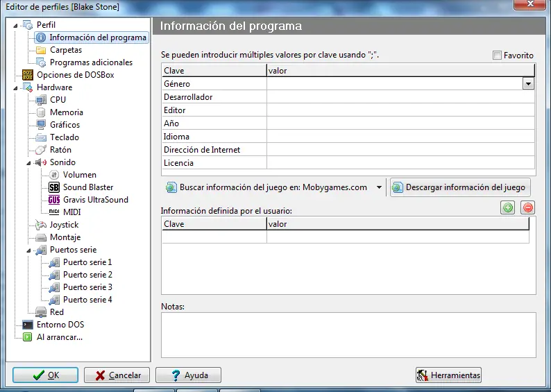
Task: Click the Carpetas folder icon
Action: [x=41, y=50]
